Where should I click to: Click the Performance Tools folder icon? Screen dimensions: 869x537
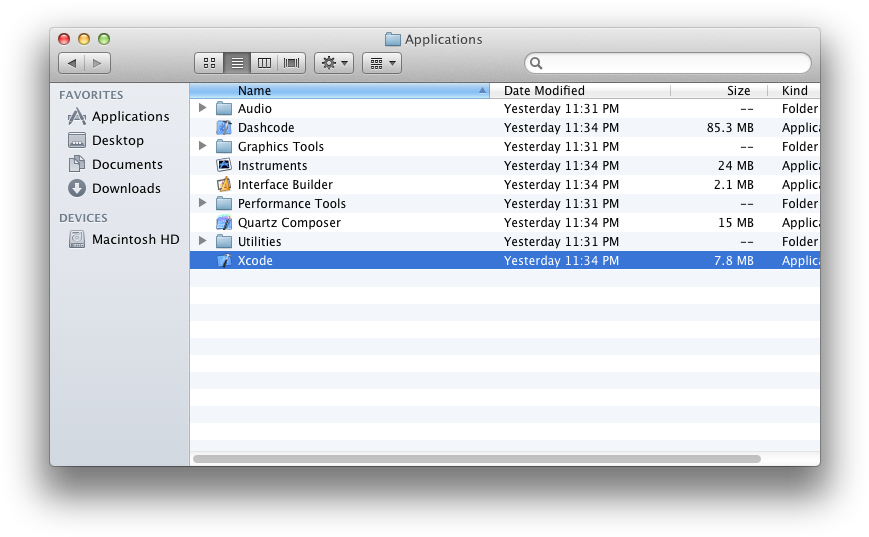coord(224,203)
